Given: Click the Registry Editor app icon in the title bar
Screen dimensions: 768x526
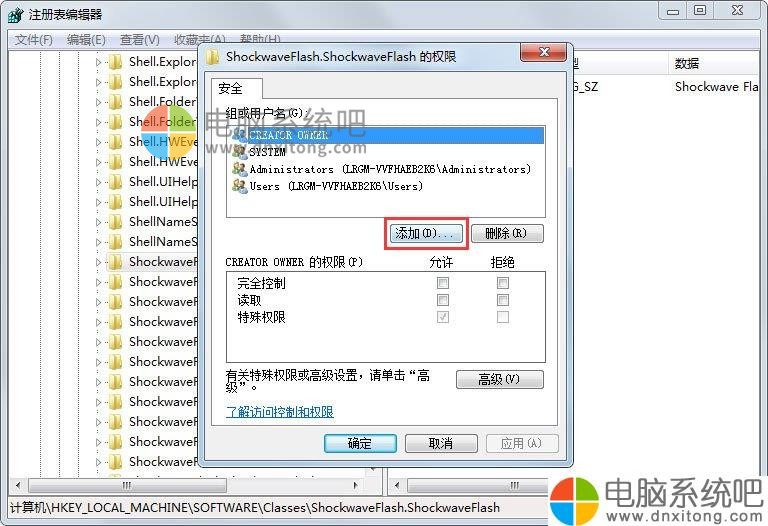Looking at the screenshot, I should [x=15, y=15].
